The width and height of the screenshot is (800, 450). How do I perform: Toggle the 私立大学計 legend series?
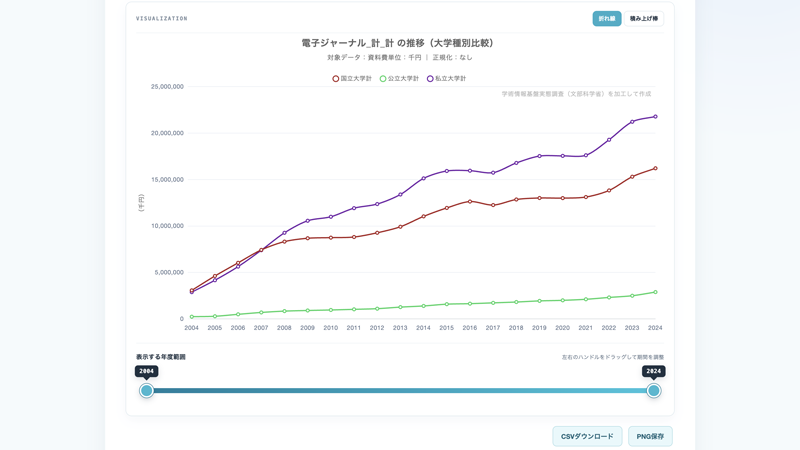click(446, 79)
